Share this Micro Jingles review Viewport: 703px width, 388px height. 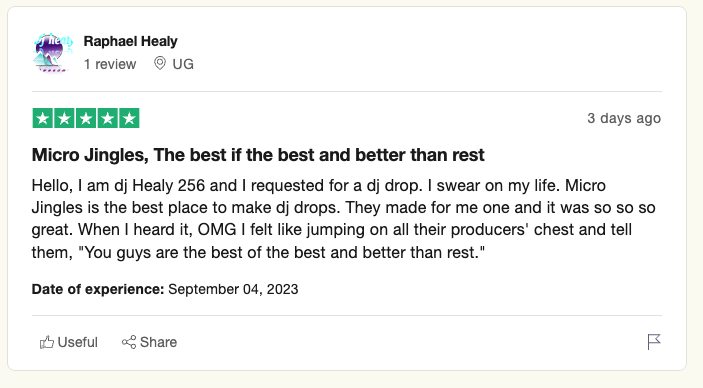(x=149, y=342)
